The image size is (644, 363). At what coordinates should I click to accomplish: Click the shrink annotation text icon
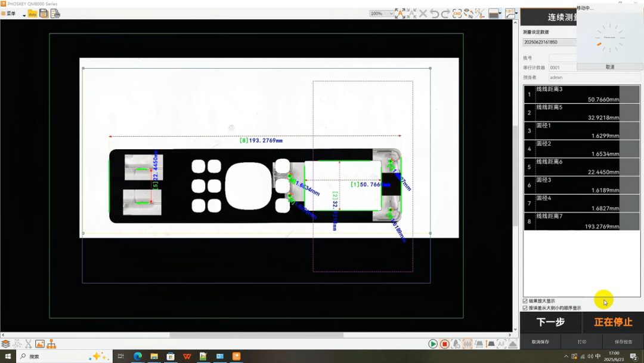point(411,14)
